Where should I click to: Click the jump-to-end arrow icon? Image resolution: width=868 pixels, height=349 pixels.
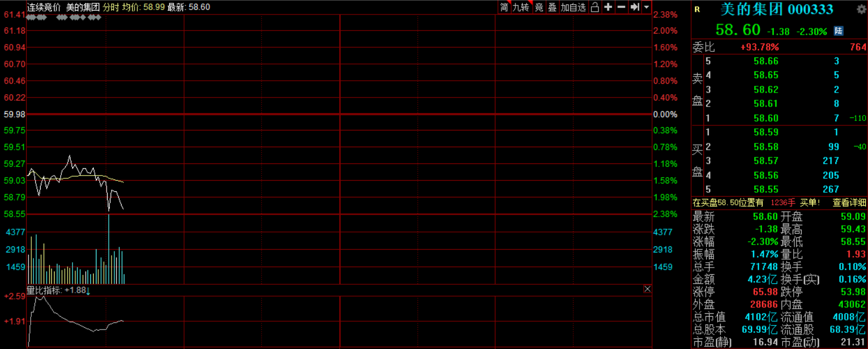635,7
